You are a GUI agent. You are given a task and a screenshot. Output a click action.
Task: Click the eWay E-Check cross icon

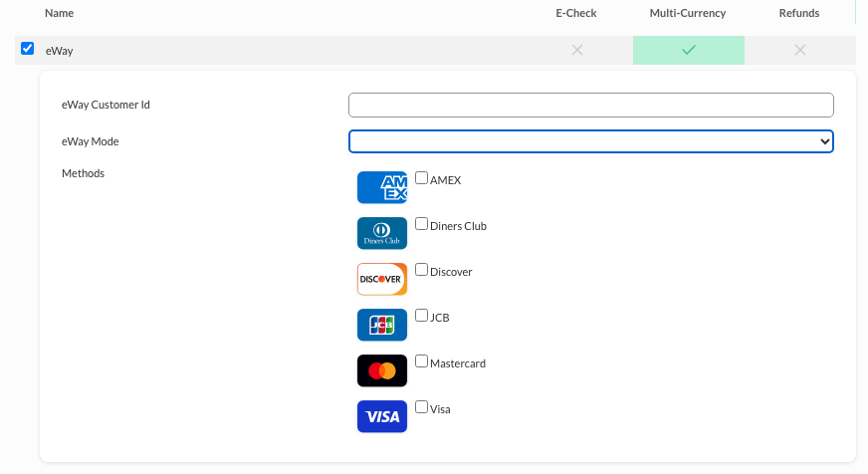click(x=577, y=50)
